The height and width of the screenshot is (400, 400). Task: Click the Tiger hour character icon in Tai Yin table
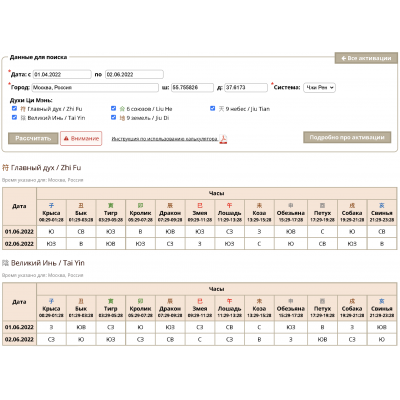pyautogui.click(x=111, y=301)
